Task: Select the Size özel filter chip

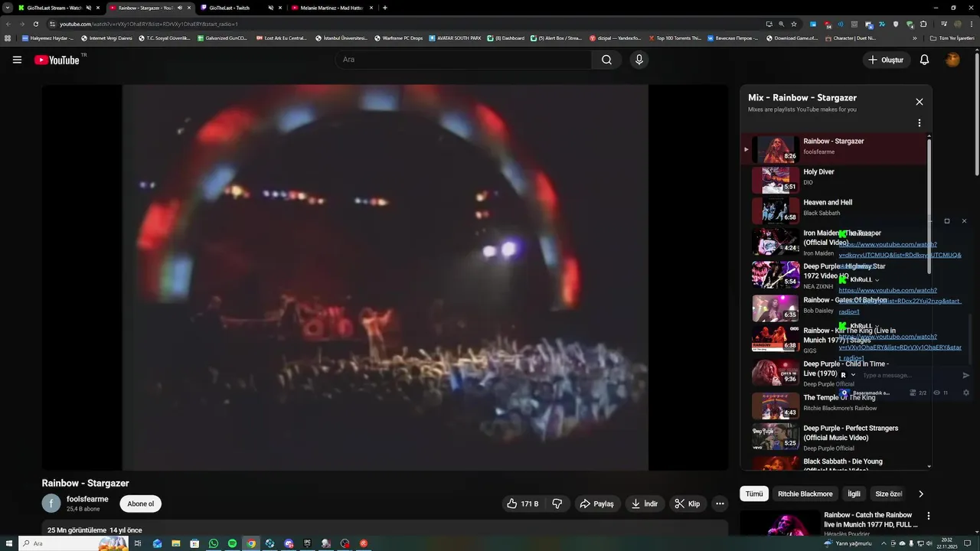Action: [x=888, y=494]
